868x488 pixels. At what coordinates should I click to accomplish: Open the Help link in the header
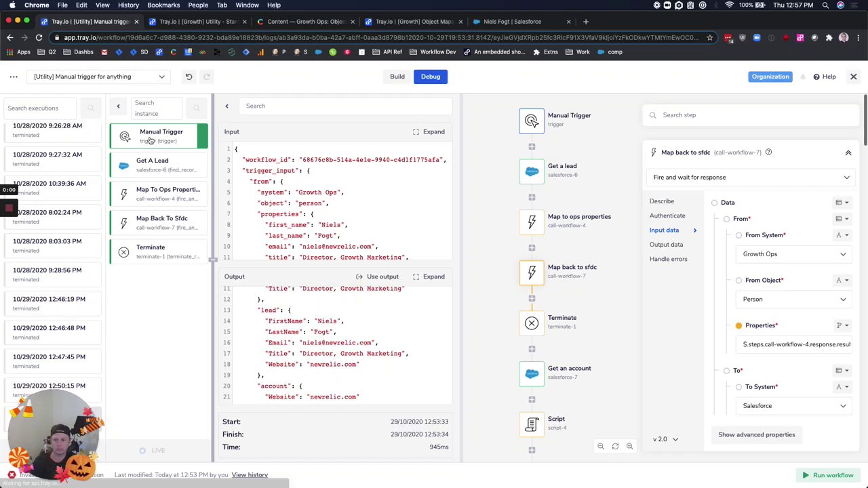pyautogui.click(x=825, y=77)
